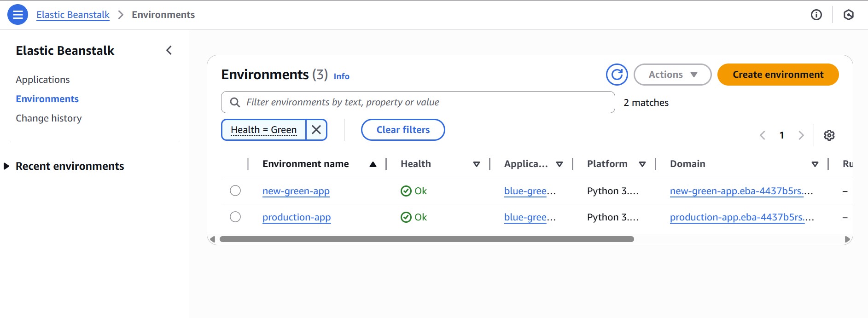Click the horizontal table scrollbar

pos(426,239)
